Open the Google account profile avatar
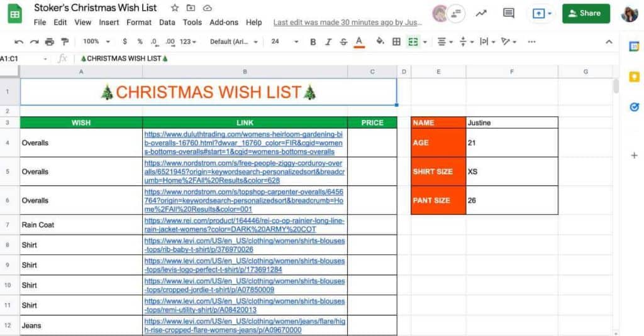The image size is (644, 336). 629,14
